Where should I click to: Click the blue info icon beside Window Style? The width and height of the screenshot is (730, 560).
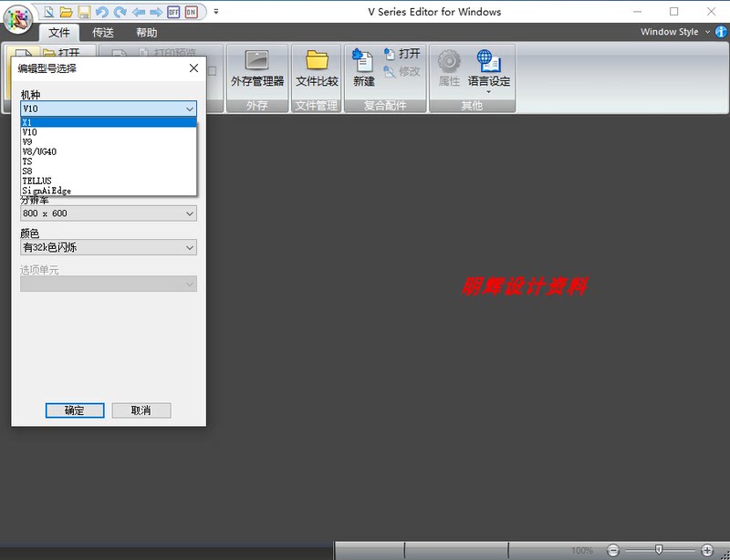pyautogui.click(x=721, y=32)
